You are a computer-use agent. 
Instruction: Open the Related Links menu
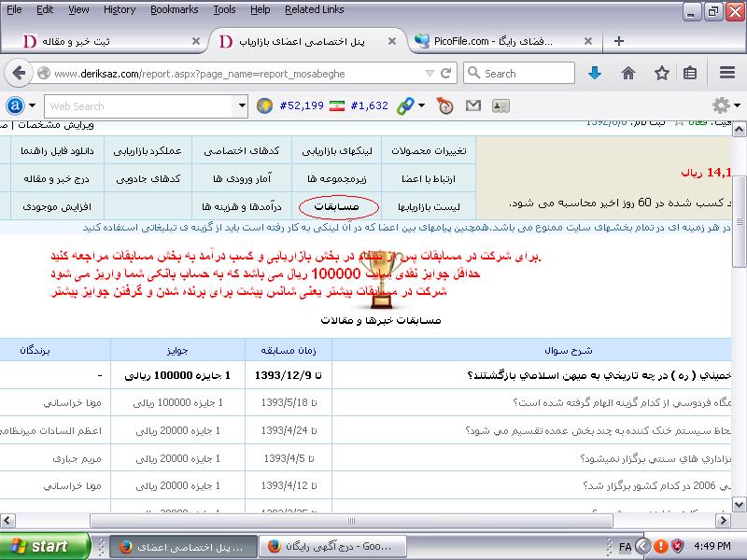tap(315, 9)
